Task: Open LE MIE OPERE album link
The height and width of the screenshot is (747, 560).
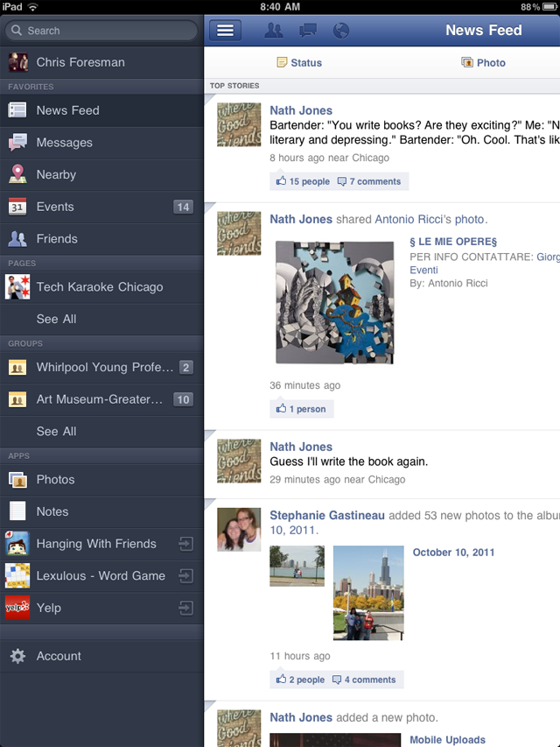Action: click(x=453, y=242)
